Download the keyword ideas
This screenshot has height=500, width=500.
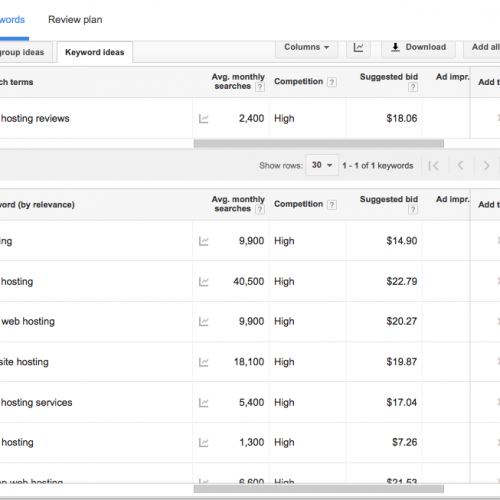[x=419, y=48]
